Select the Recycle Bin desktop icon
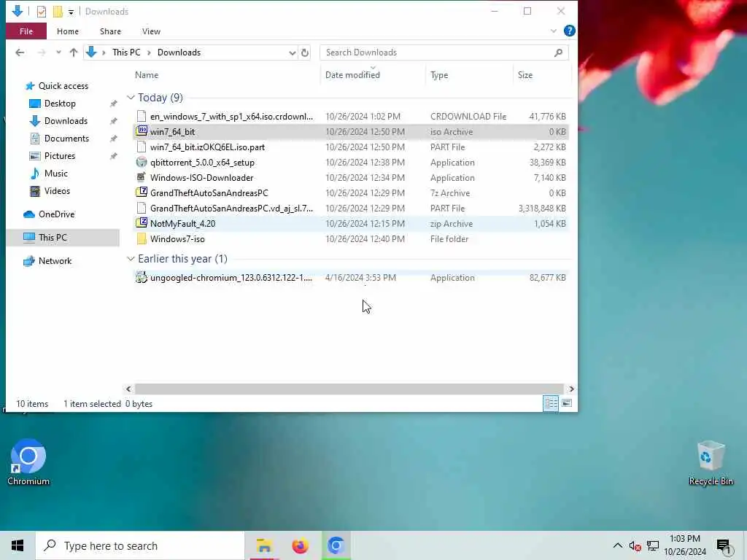Image resolution: width=747 pixels, height=560 pixels. pyautogui.click(x=711, y=462)
